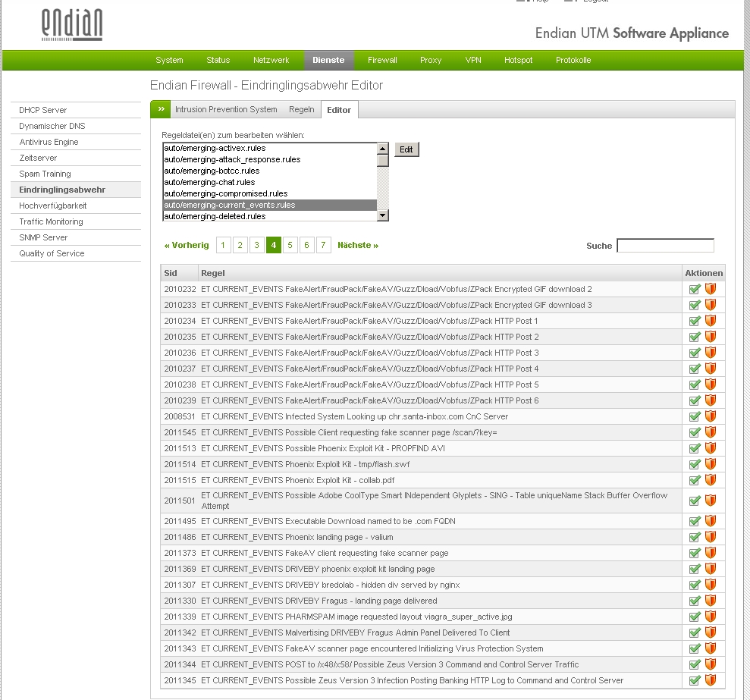Toggle the enabled checkmark for rule 2011369
Viewport: 750px width, 700px height.
pos(695,569)
